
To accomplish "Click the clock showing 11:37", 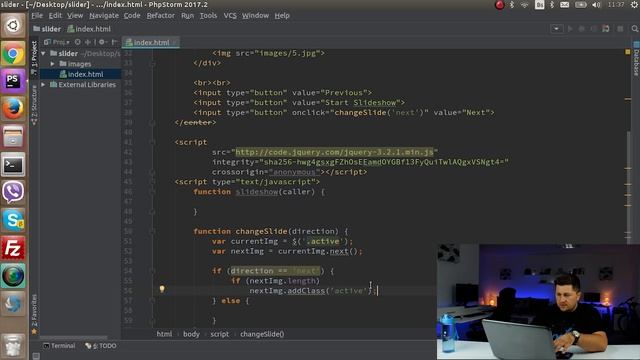I will pyautogui.click(x=616, y=5).
